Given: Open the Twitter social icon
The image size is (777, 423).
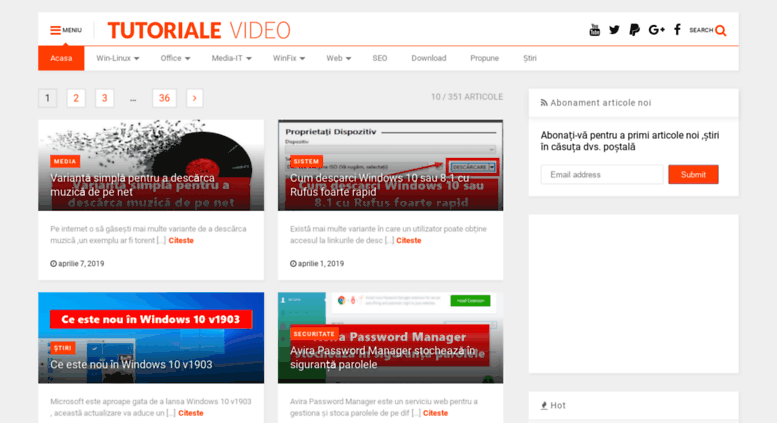Looking at the screenshot, I should click(614, 30).
